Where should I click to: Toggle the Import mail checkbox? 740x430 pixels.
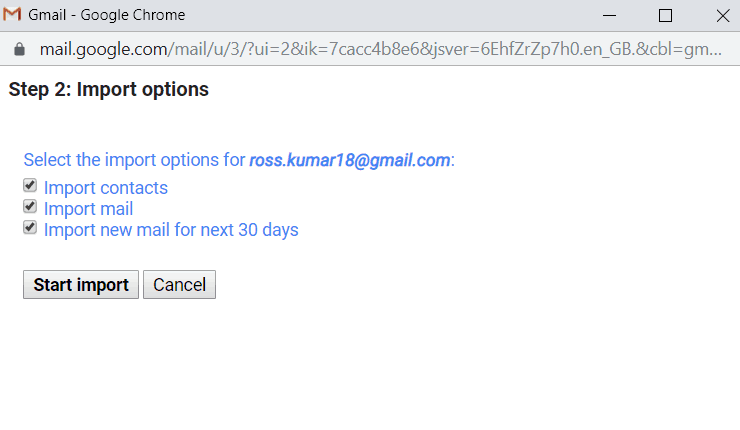30,207
